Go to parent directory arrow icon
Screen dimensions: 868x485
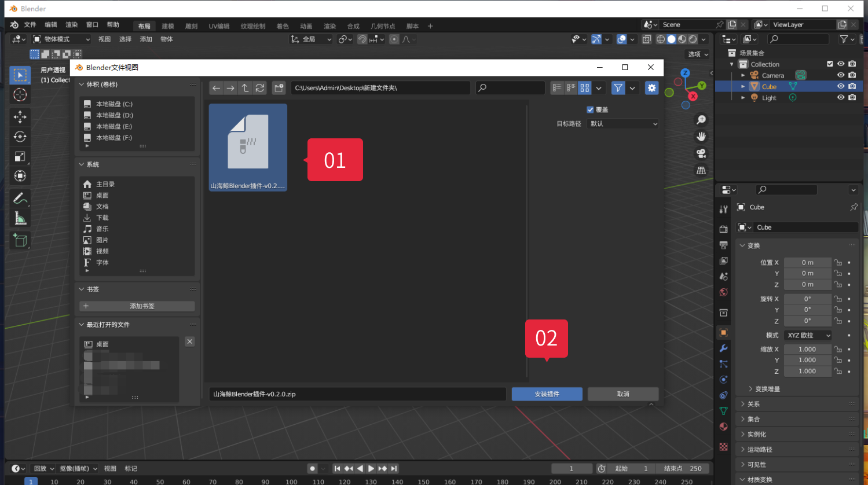(246, 88)
